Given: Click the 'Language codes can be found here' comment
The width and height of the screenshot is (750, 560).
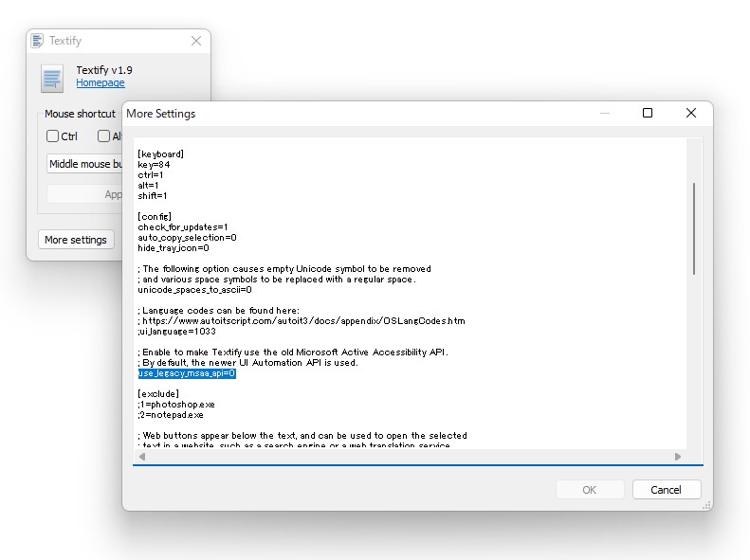Looking at the screenshot, I should tap(219, 311).
